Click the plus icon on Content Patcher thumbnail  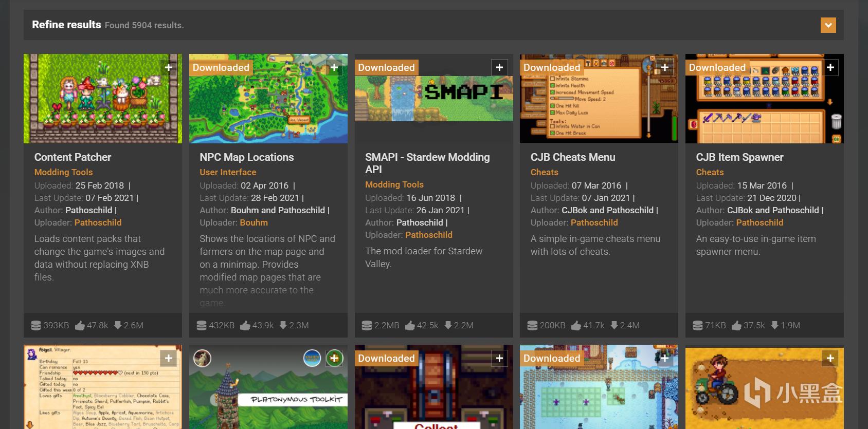169,67
